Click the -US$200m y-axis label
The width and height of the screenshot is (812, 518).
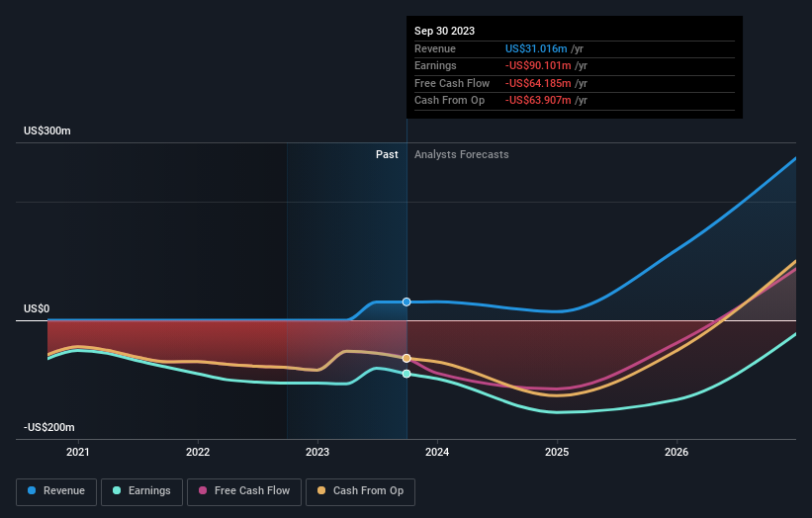pos(49,427)
